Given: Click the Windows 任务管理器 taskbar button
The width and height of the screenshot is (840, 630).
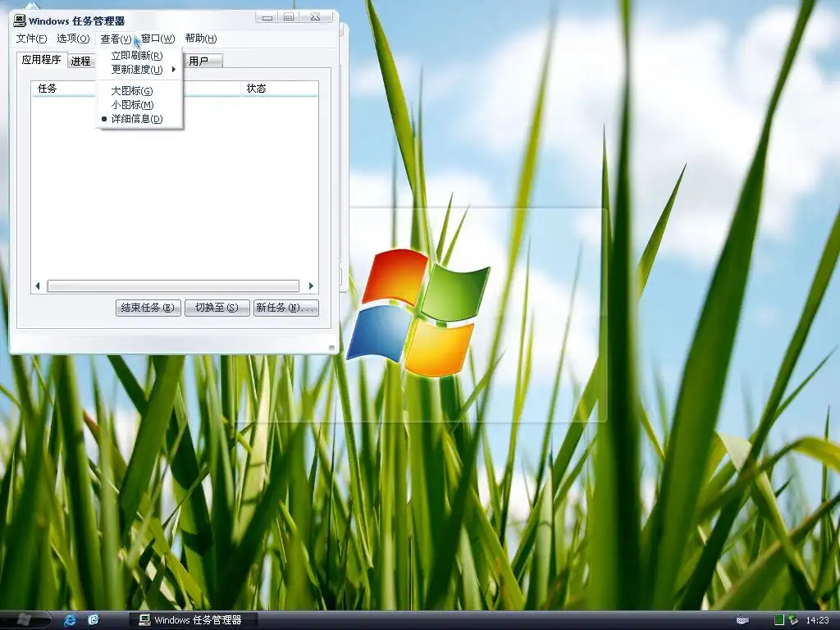Looking at the screenshot, I should point(194,620).
